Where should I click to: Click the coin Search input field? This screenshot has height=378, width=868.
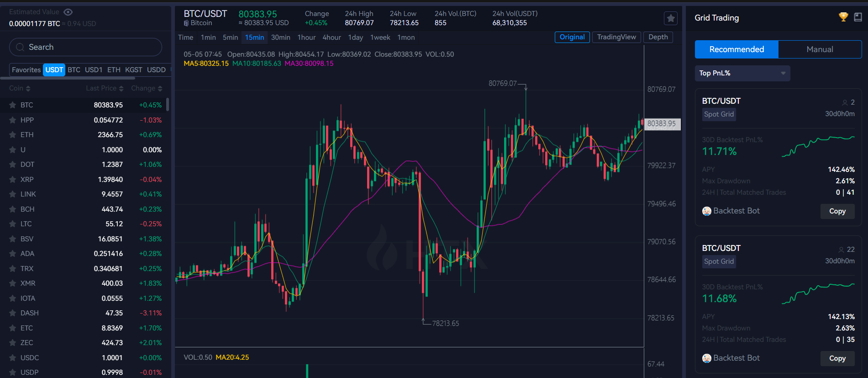pos(86,47)
